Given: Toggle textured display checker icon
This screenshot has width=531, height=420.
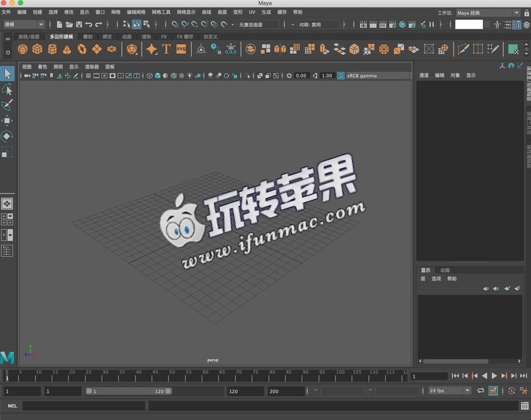Looking at the screenshot, I should coord(181,76).
